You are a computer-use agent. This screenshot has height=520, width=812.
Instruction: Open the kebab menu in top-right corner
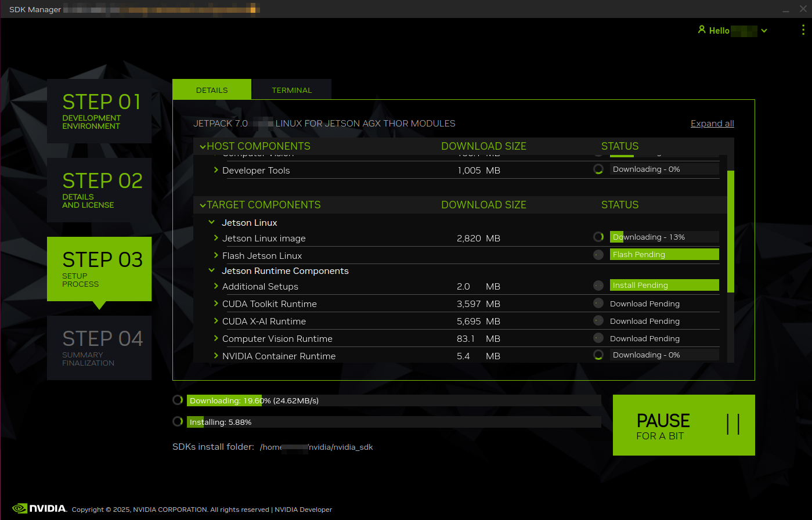tap(803, 30)
